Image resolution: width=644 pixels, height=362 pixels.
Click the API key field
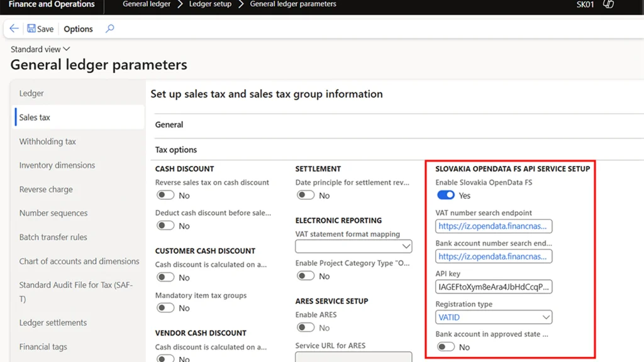tap(494, 287)
